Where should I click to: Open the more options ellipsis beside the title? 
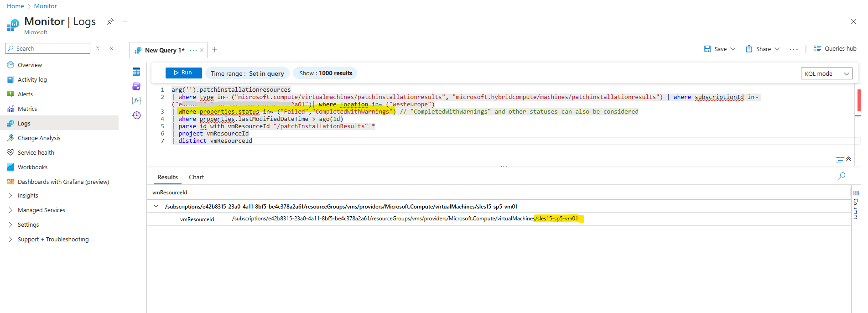coord(125,21)
